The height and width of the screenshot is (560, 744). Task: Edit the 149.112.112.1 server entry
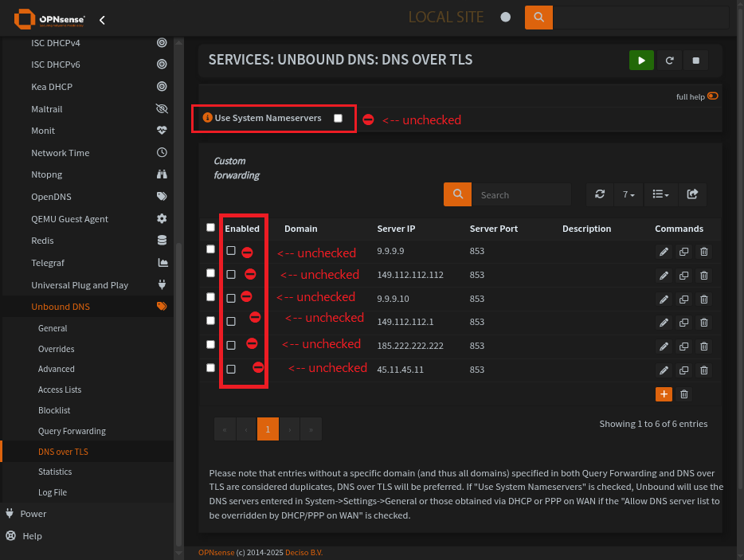coord(664,323)
